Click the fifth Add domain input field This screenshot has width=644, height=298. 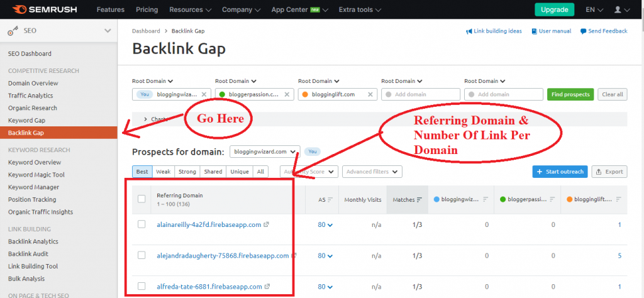pyautogui.click(x=504, y=94)
